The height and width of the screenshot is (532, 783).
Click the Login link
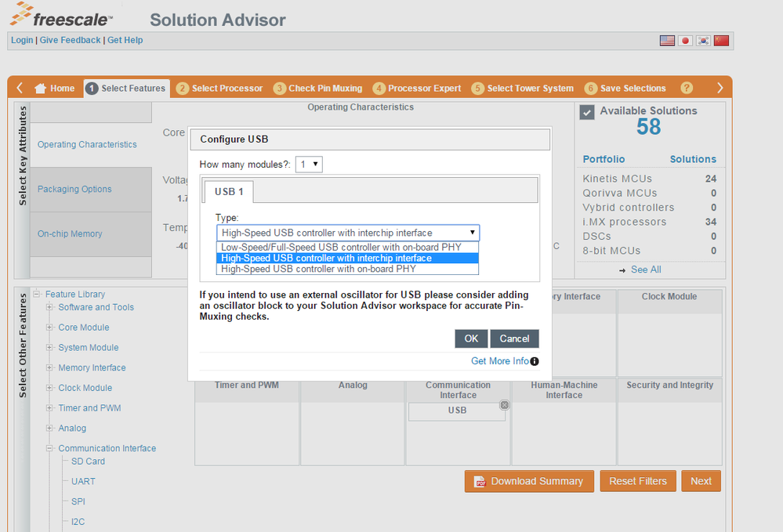click(22, 40)
